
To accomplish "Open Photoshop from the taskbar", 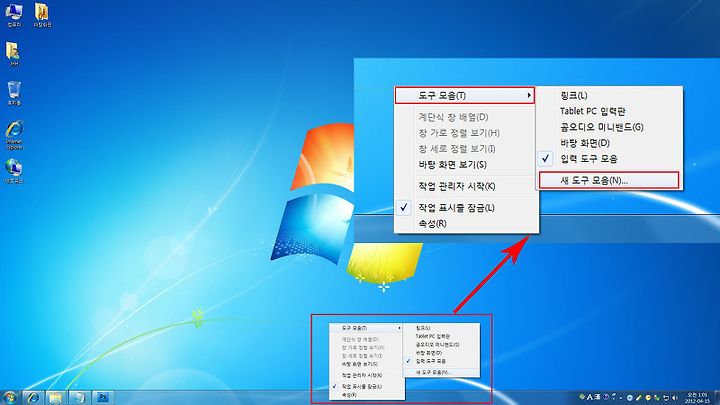I will 103,397.
